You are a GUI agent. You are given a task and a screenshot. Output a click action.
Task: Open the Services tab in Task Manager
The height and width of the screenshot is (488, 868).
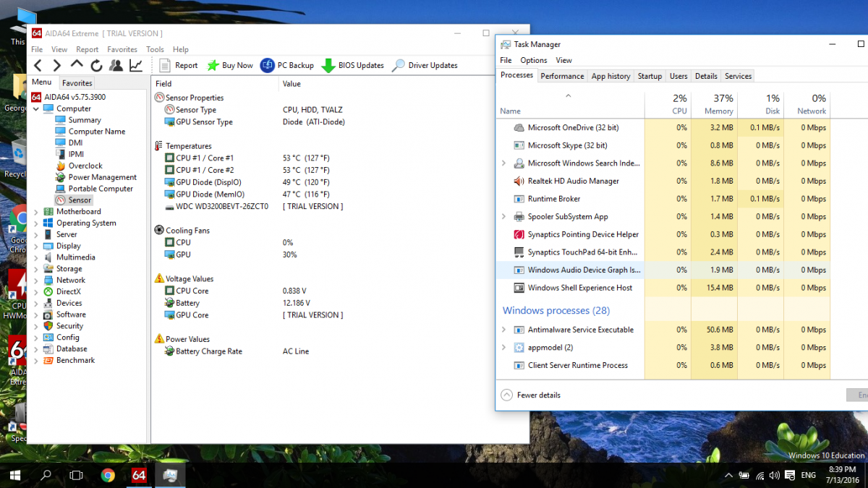[738, 76]
